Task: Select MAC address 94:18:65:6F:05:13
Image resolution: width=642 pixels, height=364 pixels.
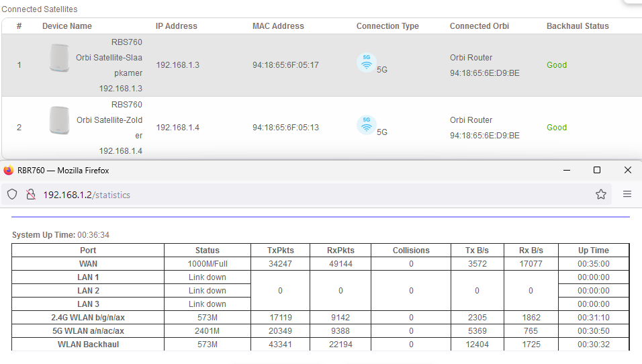Action: (285, 128)
